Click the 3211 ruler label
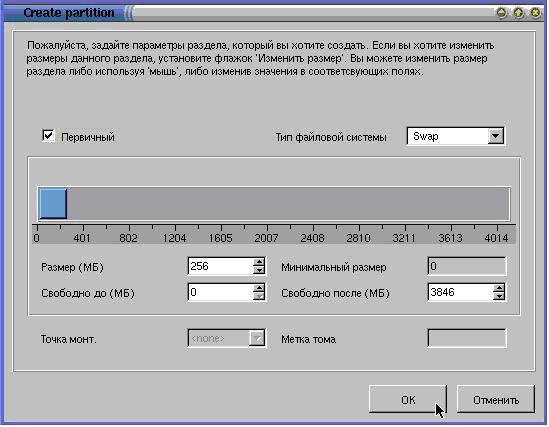549x427 pixels. (x=404, y=238)
